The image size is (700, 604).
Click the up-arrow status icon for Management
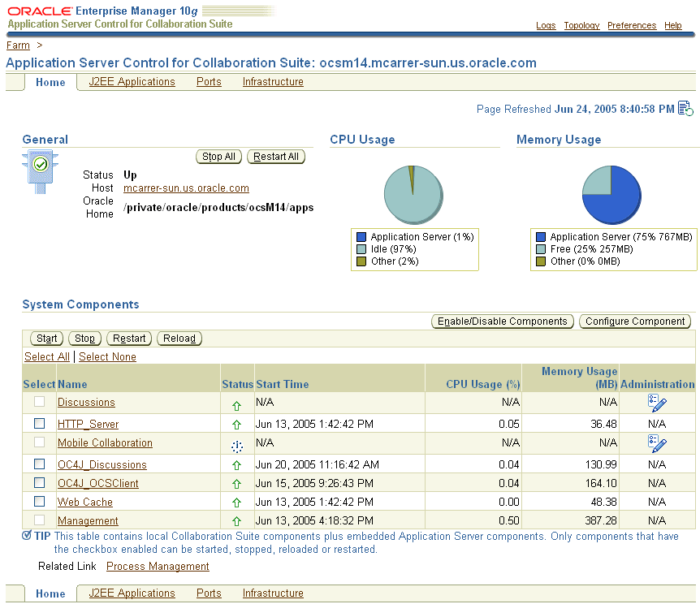[236, 520]
